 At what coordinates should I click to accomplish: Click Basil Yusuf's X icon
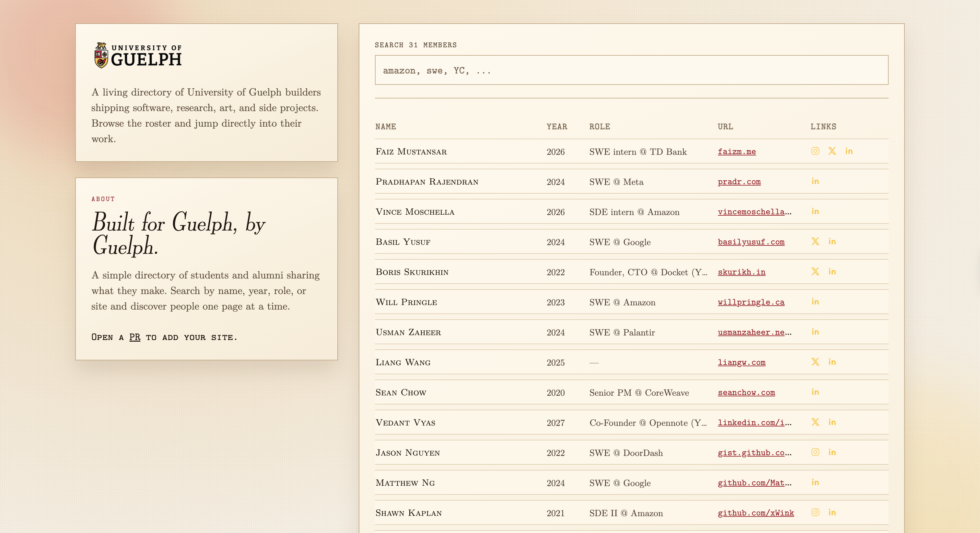pyautogui.click(x=815, y=242)
